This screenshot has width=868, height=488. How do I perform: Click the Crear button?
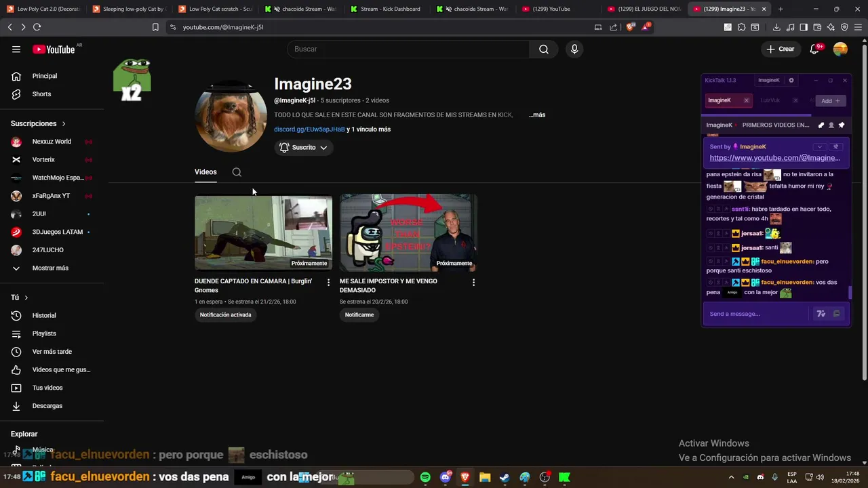781,49
